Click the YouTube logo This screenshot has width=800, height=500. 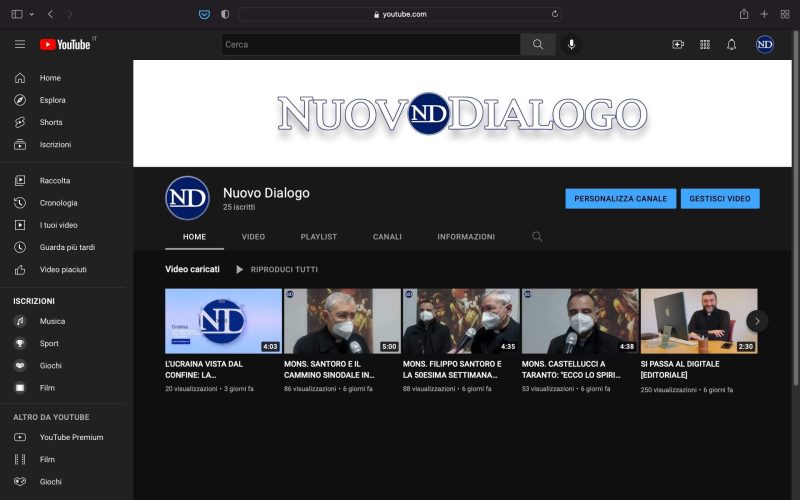click(x=65, y=44)
